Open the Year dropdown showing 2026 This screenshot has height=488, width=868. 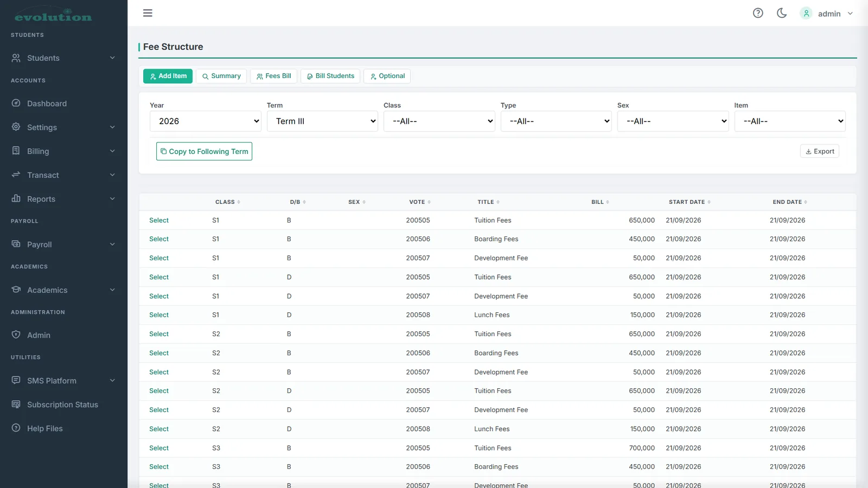[x=206, y=121]
